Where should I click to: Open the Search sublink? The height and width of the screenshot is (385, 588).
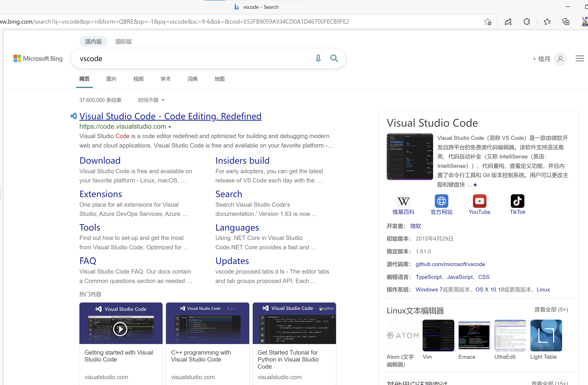pyautogui.click(x=229, y=194)
